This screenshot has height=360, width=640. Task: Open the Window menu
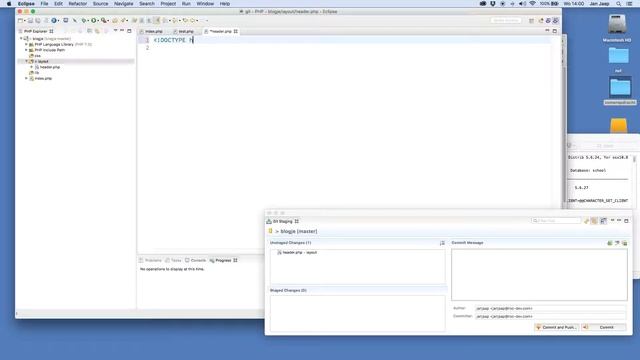[205, 4]
